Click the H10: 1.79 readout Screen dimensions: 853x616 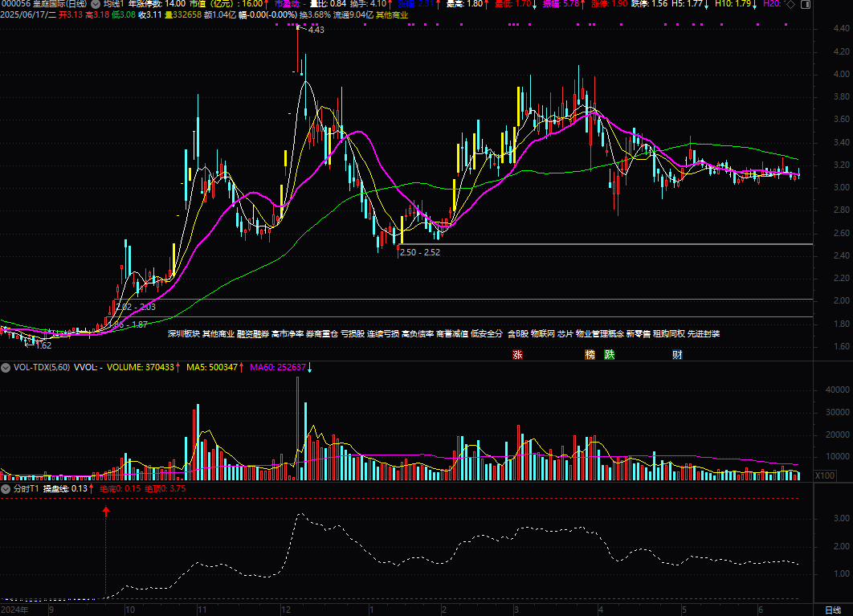pyautogui.click(x=733, y=4)
